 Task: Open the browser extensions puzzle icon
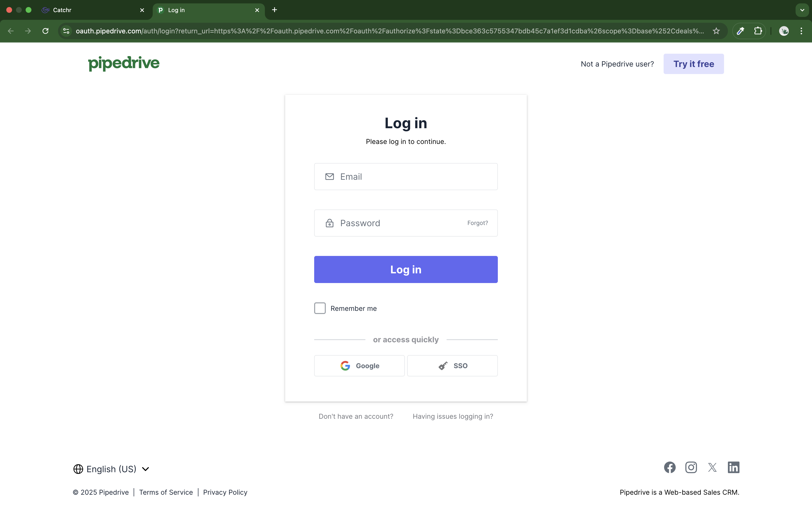click(758, 31)
